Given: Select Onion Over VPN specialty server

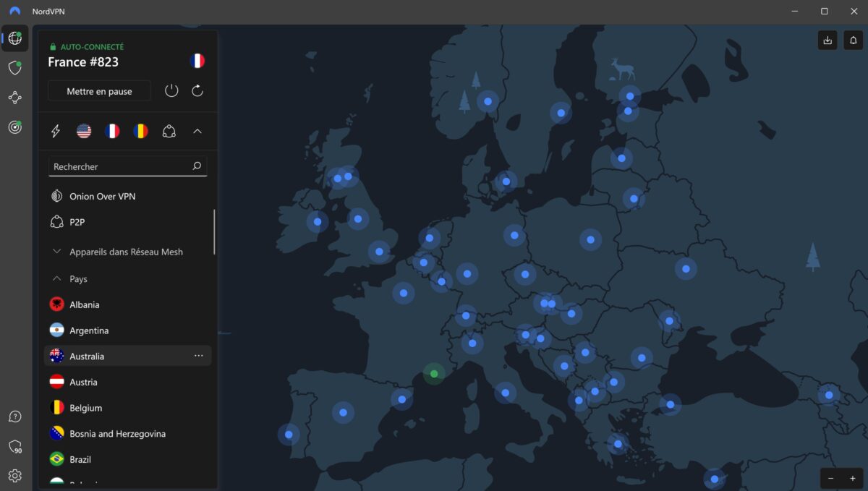Looking at the screenshot, I should coord(128,196).
